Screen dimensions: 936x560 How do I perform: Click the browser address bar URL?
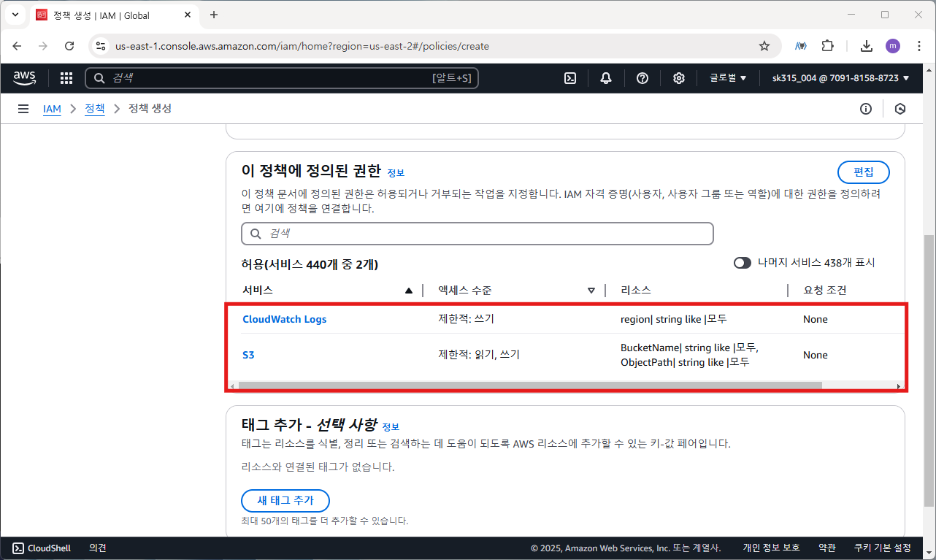pos(302,46)
